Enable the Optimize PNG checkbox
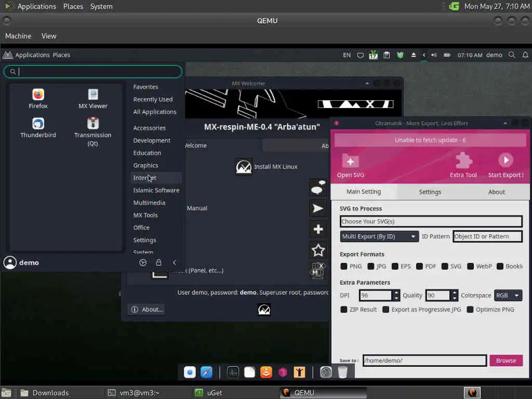Viewport: 532px width, 399px height. [x=470, y=310]
